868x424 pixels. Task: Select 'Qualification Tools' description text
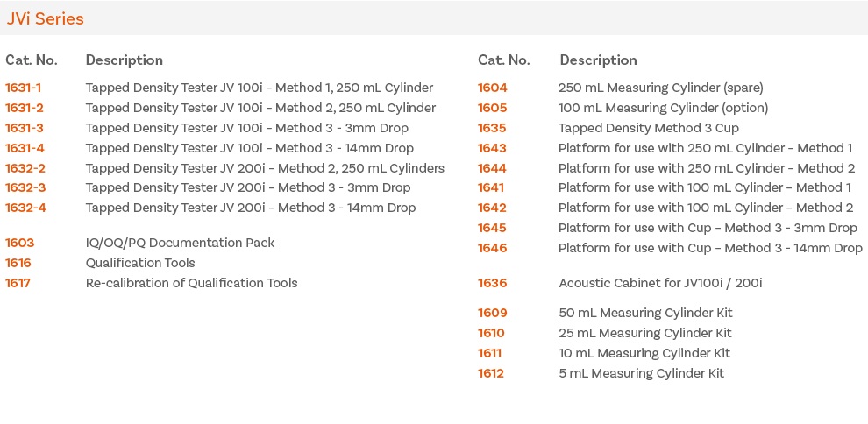click(140, 263)
